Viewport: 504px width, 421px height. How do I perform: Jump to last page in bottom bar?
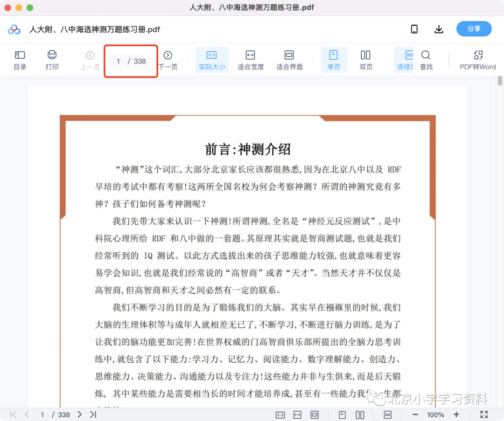tap(93, 414)
